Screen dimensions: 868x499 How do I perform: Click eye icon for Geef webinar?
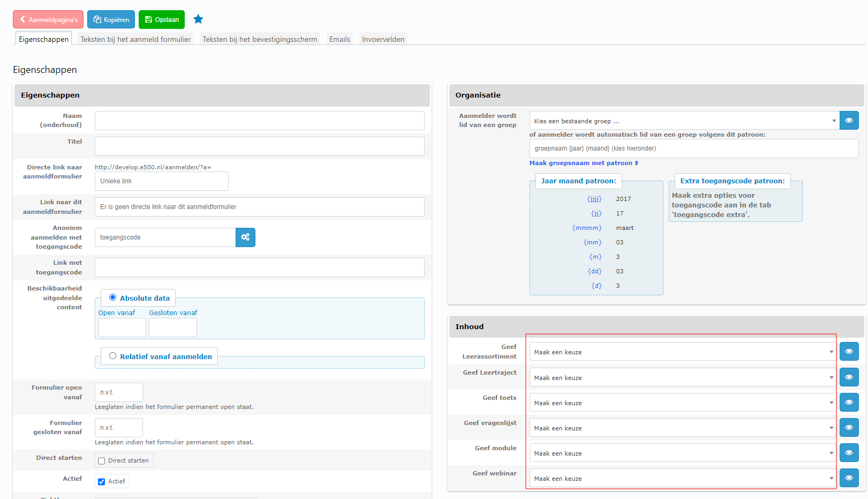coord(849,478)
